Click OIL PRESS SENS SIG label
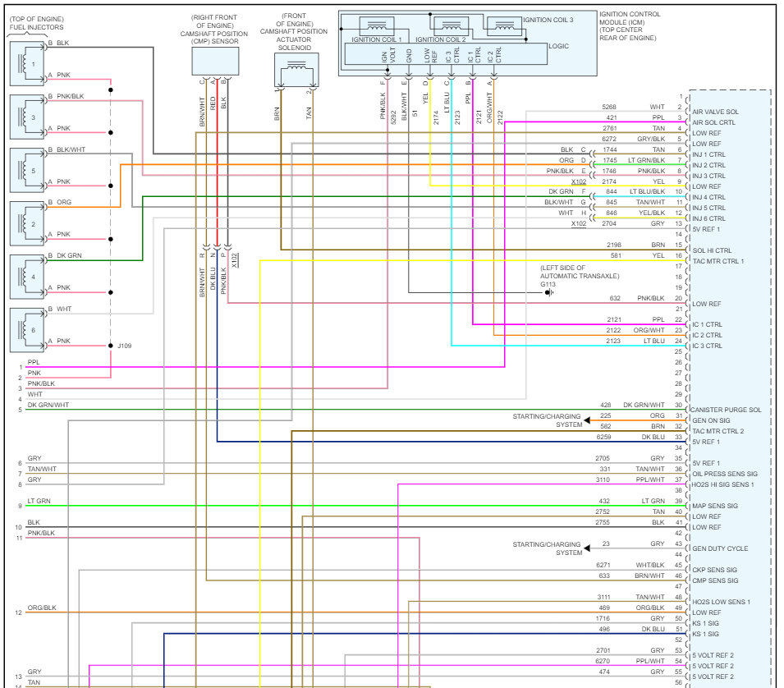The width and height of the screenshot is (784, 688). [725, 474]
